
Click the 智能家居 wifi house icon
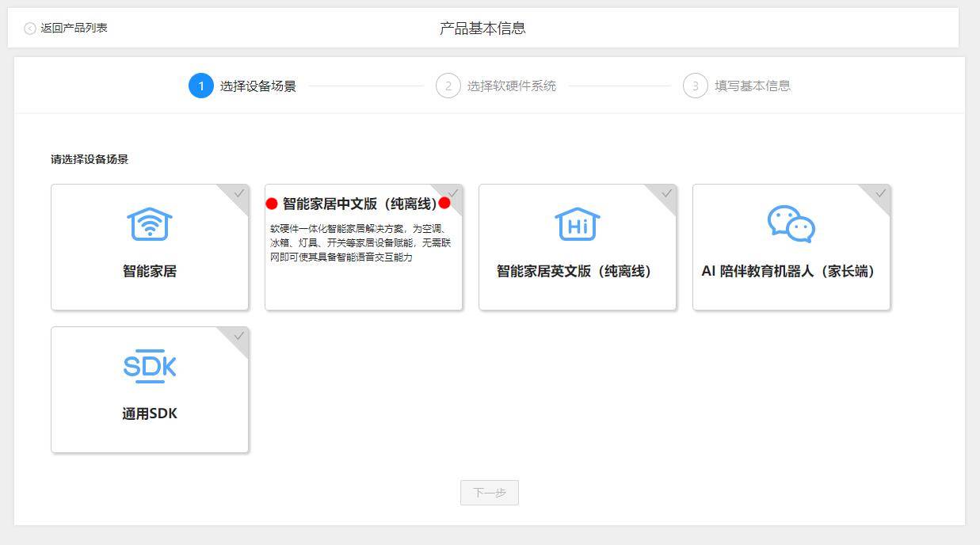tap(150, 224)
